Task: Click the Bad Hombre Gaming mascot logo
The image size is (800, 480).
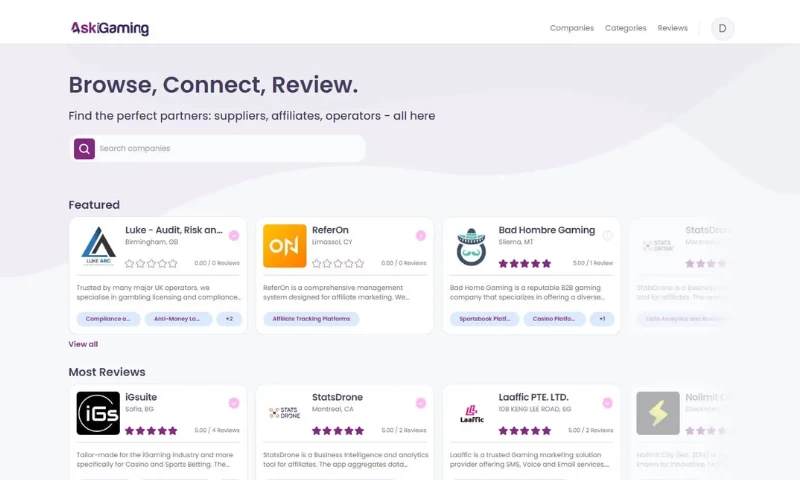Action: pos(471,246)
